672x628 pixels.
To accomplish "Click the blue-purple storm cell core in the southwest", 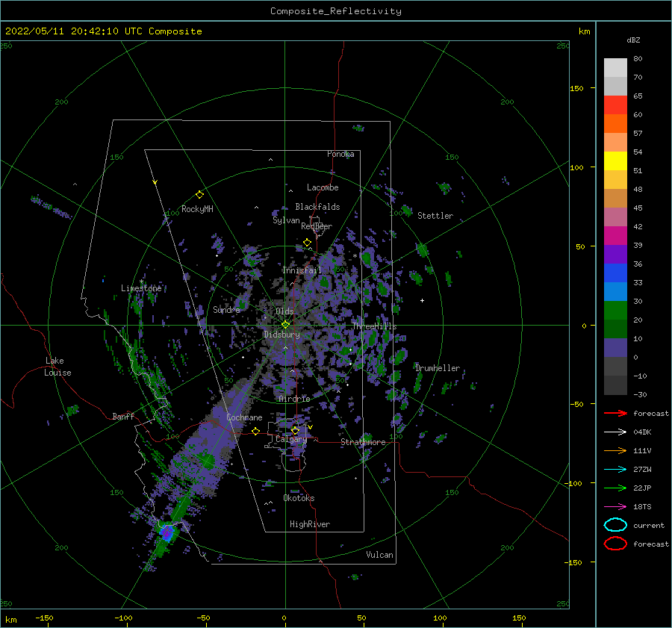I will tap(167, 533).
